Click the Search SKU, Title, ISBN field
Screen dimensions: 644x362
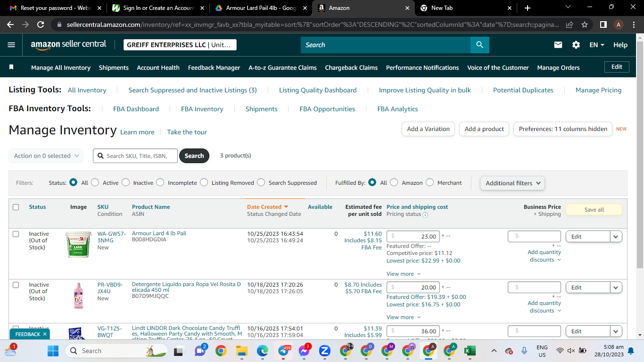(135, 156)
